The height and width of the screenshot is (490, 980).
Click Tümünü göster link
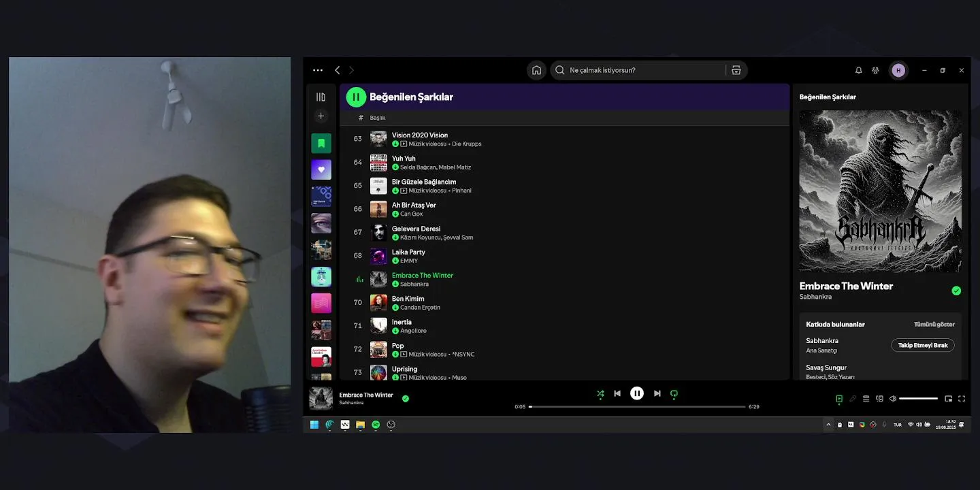(x=934, y=325)
